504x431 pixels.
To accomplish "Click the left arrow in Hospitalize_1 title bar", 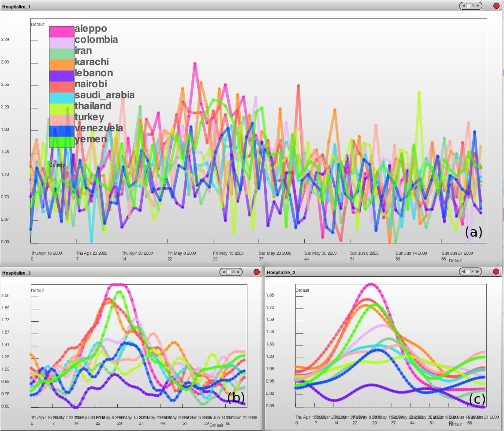I will click(x=463, y=6).
